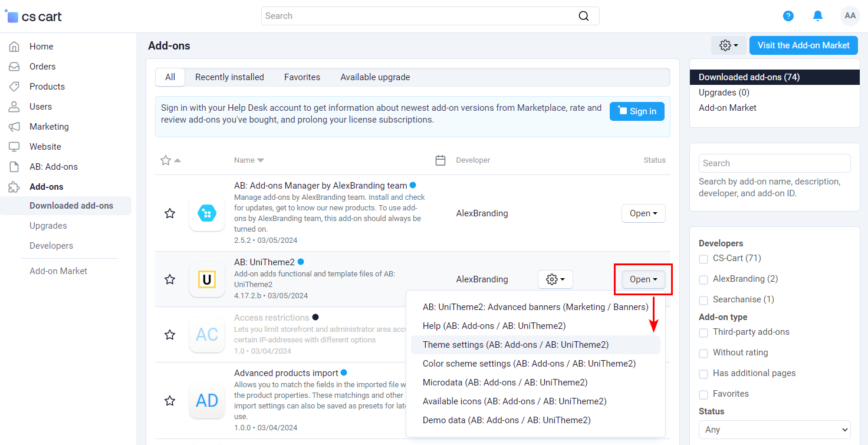Choose Color scheme settings menu entry
The image size is (868, 445).
click(x=535, y=364)
